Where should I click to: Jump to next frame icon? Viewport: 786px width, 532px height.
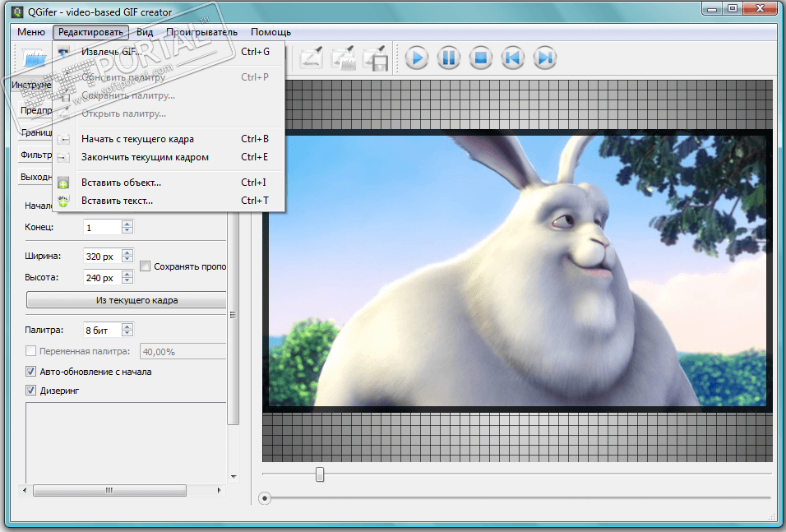(543, 58)
